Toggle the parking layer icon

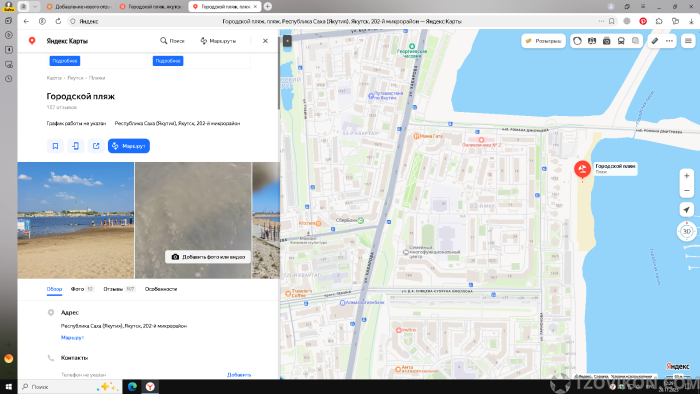pyautogui.click(x=592, y=41)
